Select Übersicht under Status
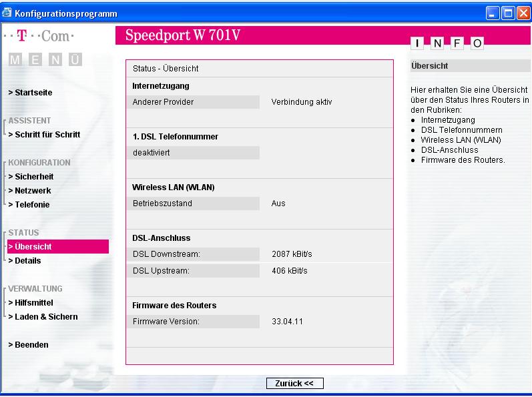 tap(58, 246)
